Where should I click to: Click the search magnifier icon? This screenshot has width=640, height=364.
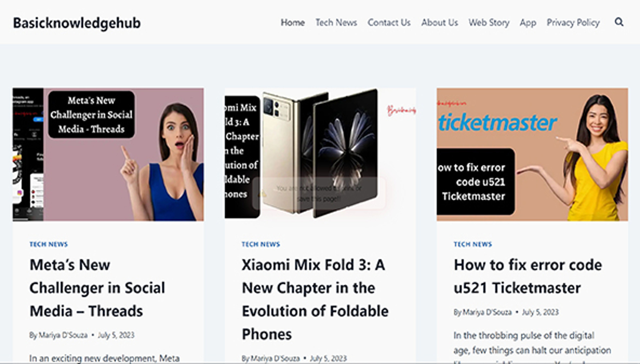tap(619, 22)
